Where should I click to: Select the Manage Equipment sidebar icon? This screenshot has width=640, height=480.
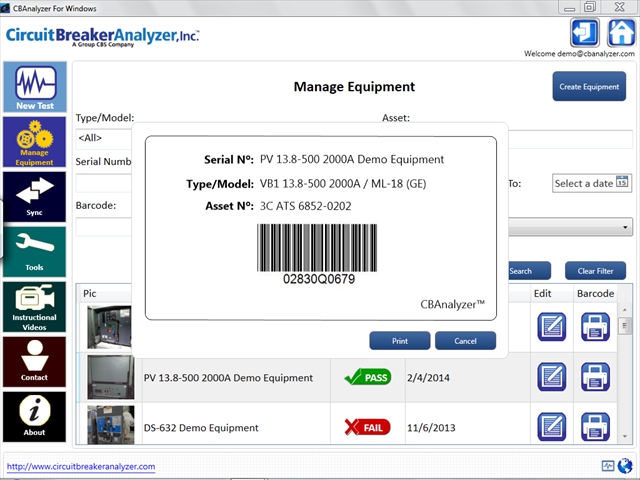point(35,142)
